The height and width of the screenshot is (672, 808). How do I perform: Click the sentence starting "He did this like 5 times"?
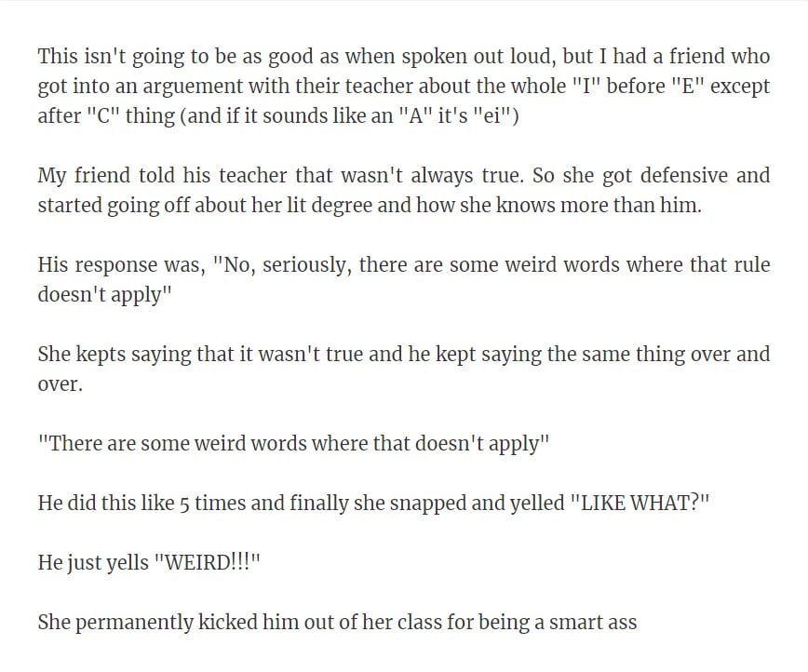pyautogui.click(x=373, y=503)
